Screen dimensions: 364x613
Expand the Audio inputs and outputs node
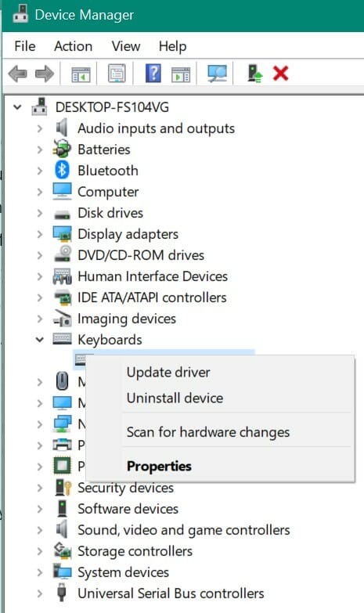click(39, 128)
